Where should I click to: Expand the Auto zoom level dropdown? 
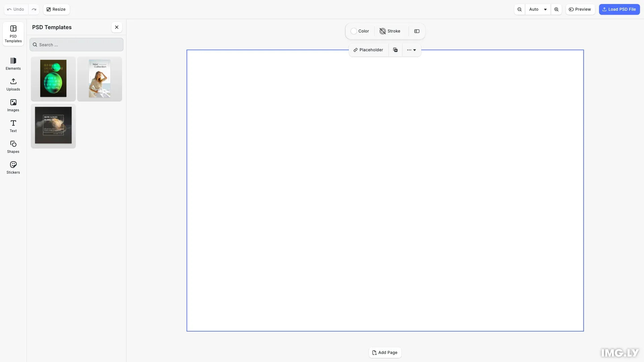click(x=538, y=9)
